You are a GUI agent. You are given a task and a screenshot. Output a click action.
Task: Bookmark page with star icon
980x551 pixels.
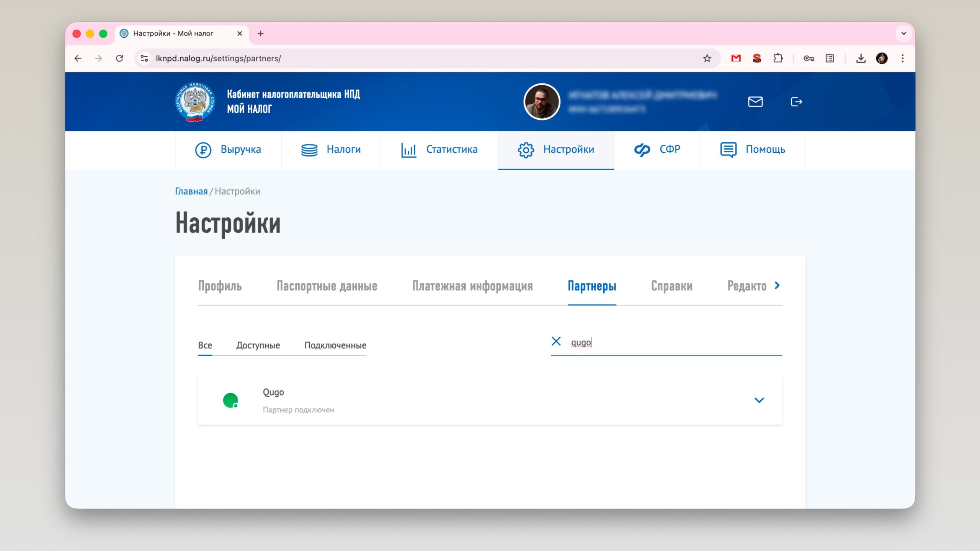tap(707, 58)
